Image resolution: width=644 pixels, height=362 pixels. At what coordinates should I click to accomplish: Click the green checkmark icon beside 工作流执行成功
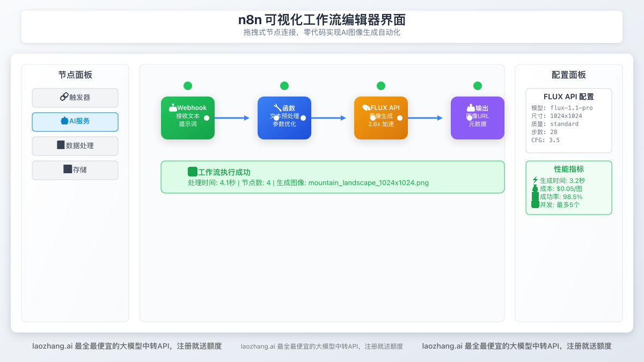coord(193,172)
